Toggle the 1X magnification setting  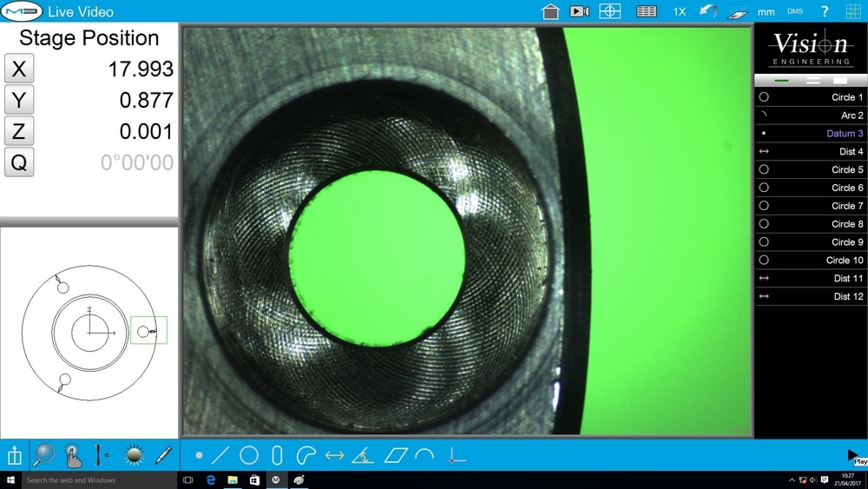[x=679, y=12]
